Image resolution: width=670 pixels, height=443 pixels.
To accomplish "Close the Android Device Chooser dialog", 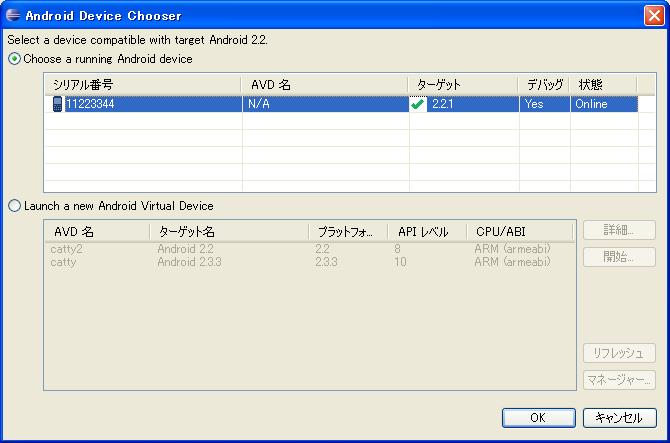I will pos(654,16).
